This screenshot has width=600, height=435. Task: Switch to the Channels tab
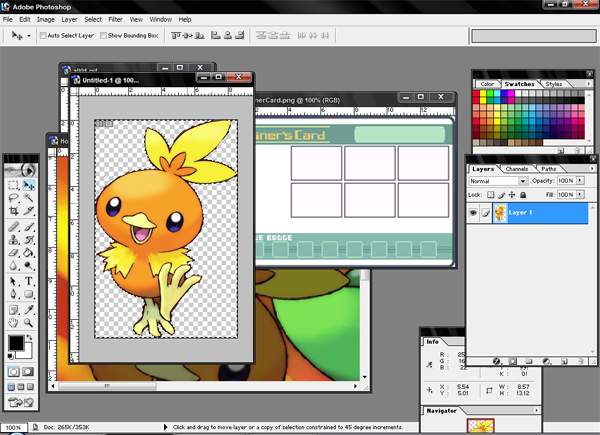click(517, 169)
